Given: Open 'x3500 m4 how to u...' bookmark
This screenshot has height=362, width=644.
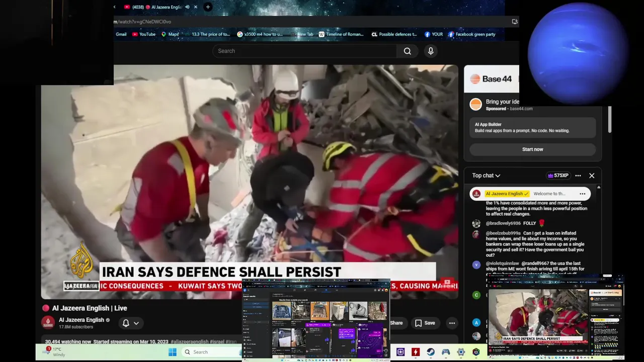Looking at the screenshot, I should pyautogui.click(x=260, y=34).
